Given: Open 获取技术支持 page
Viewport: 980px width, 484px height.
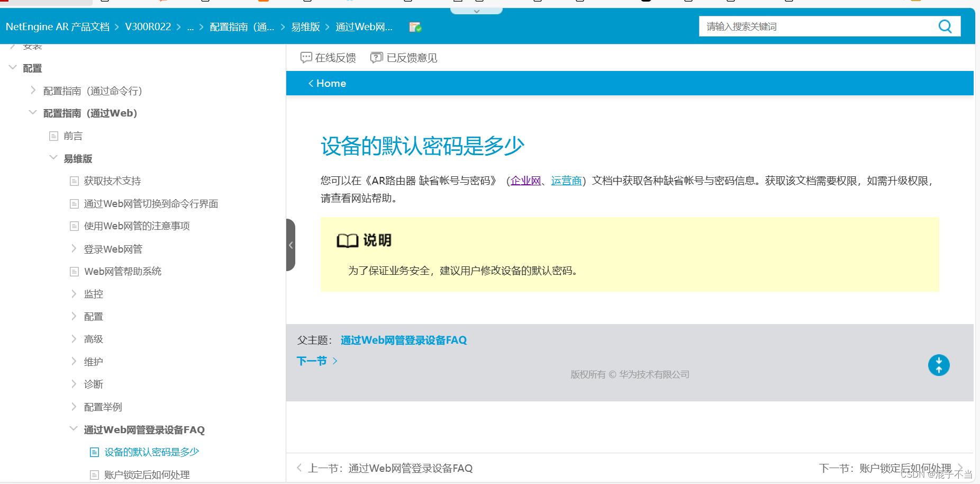Looking at the screenshot, I should coord(112,181).
